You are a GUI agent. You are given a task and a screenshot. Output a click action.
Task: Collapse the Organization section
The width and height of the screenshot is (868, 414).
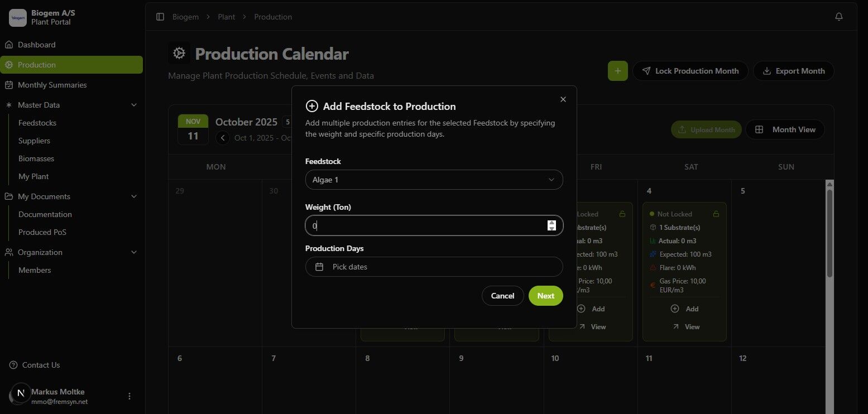(x=133, y=252)
